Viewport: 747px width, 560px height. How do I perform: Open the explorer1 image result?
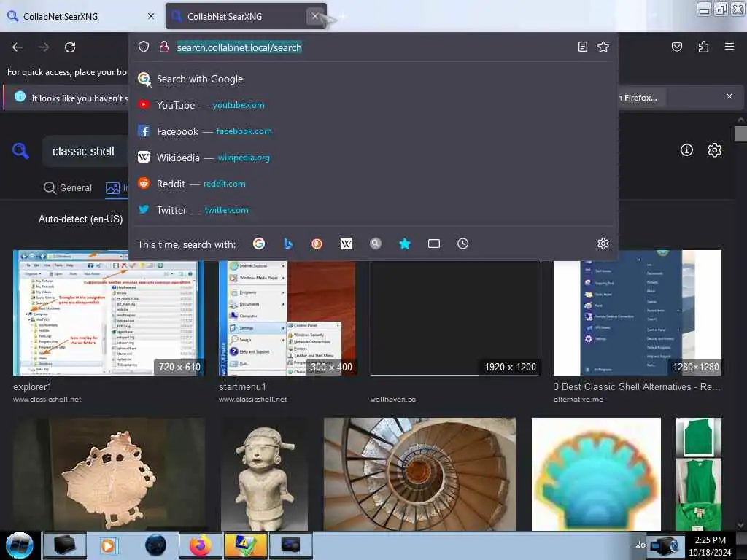108,312
